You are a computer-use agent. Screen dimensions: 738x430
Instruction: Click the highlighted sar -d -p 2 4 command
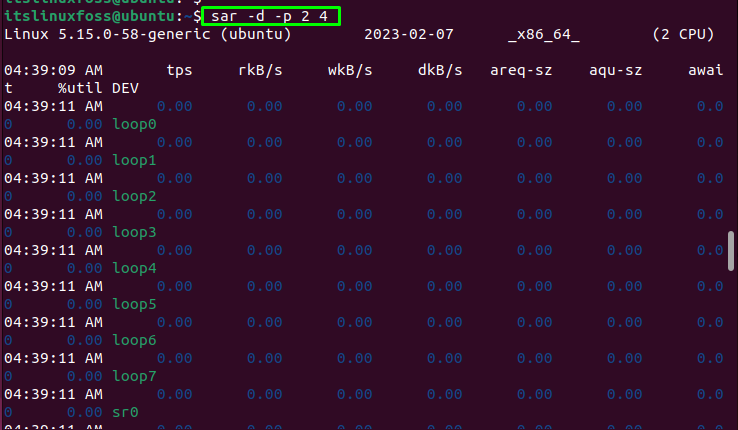click(x=270, y=16)
